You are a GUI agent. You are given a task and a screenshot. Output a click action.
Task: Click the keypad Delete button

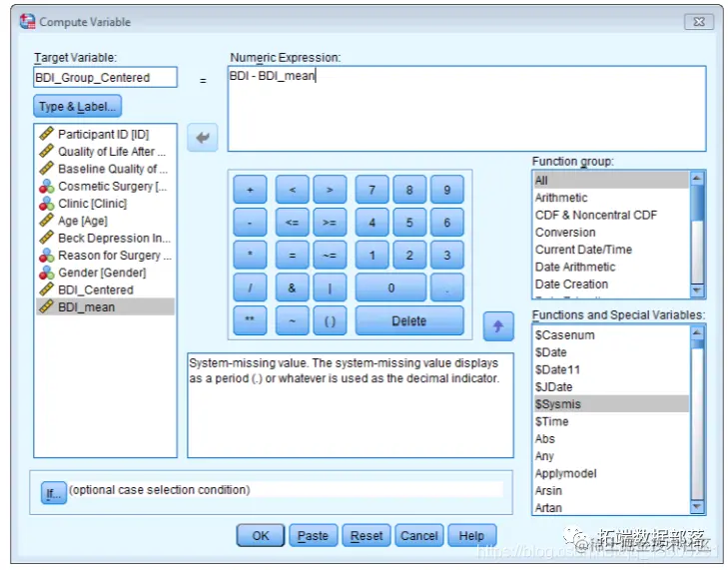point(409,320)
